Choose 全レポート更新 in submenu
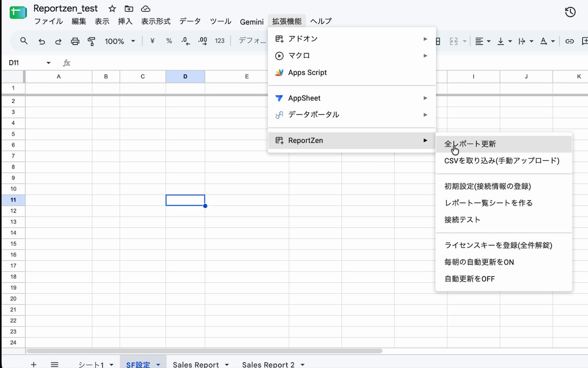The image size is (588, 368). pyautogui.click(x=504, y=144)
